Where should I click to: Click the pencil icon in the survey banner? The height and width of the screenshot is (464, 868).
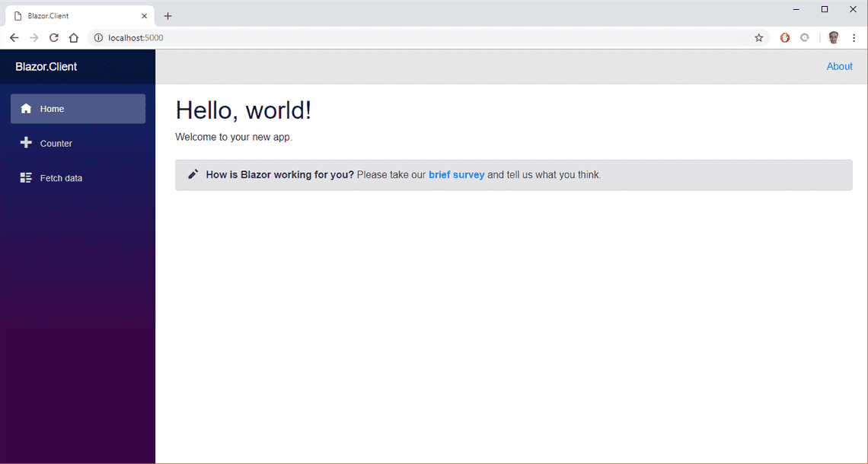point(193,174)
